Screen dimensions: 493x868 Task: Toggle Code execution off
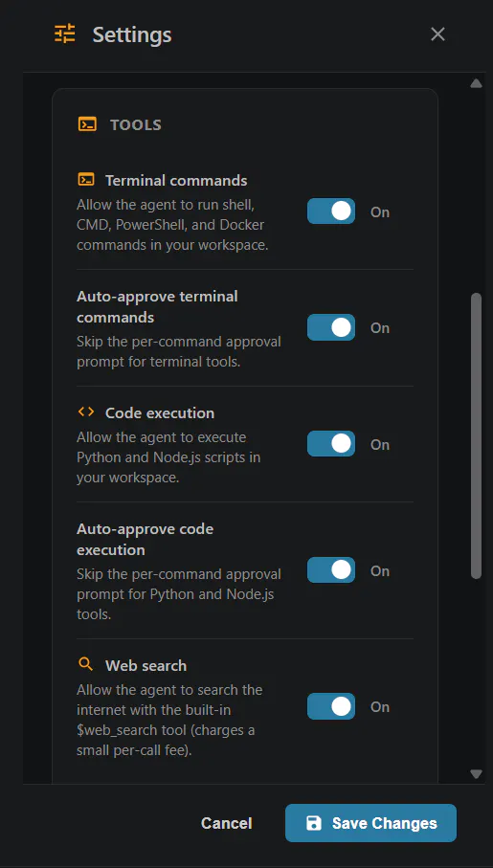331,444
